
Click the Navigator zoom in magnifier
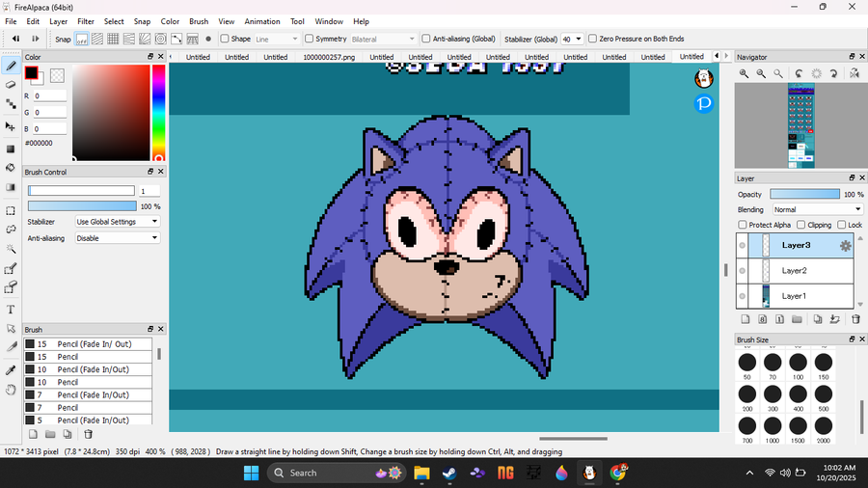[x=744, y=73]
